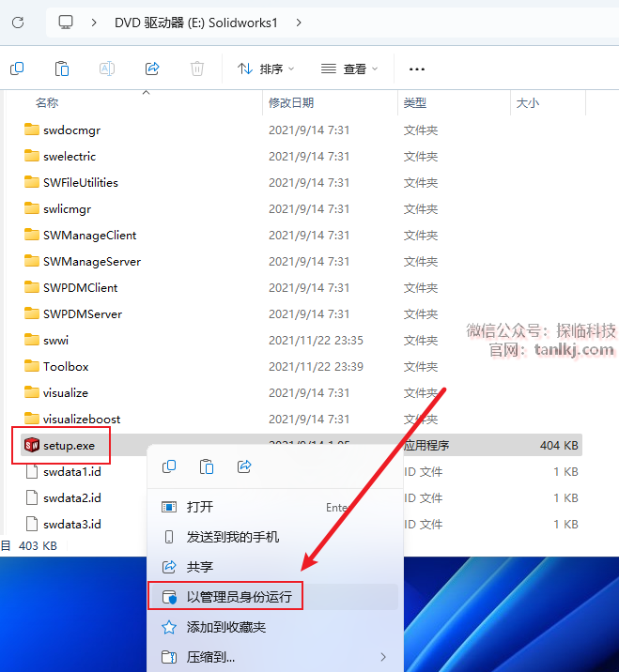Click Toolbox date 2021/11/22 23:39
Viewport: 619px width, 672px height.
316,366
